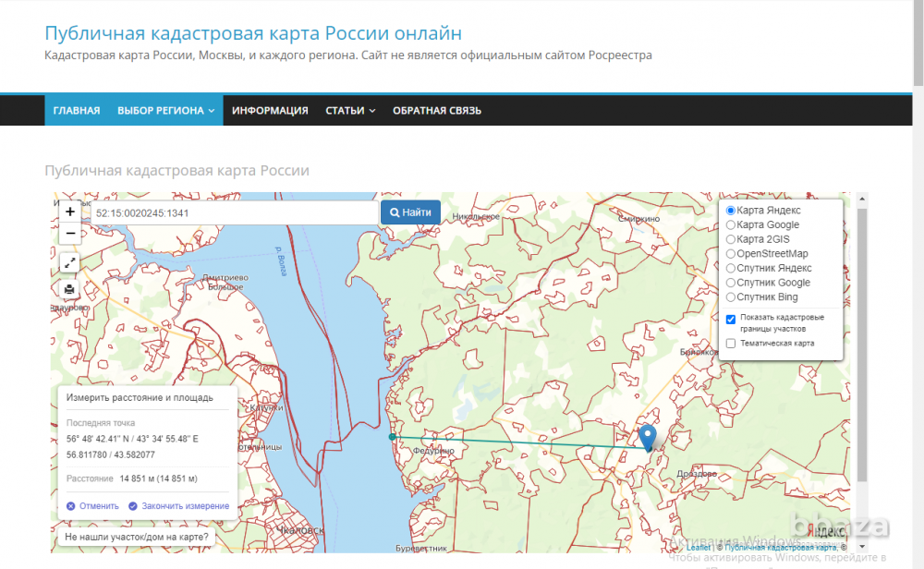The image size is (924, 569).
Task: Enable the Тематическая карта checkbox
Action: coord(730,342)
